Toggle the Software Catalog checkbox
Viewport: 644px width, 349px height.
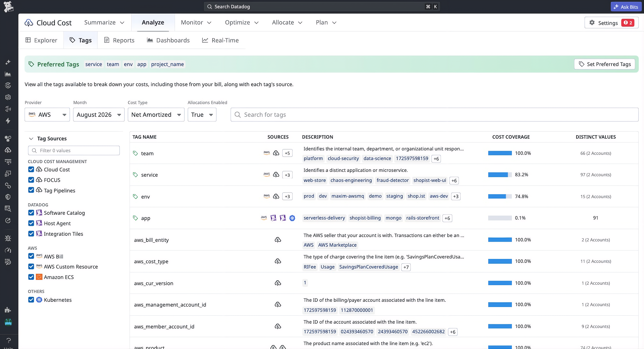[31, 213]
